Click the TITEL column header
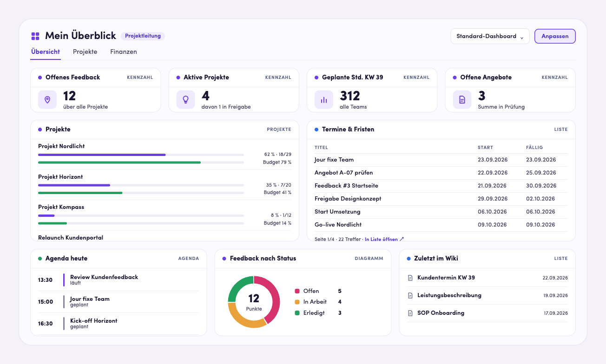Viewport: 606px width, 364px height. (321, 148)
